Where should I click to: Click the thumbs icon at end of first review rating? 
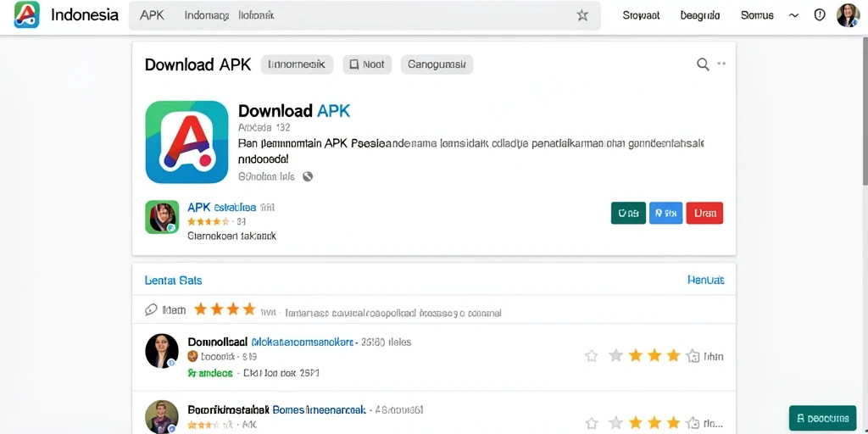[x=693, y=356]
